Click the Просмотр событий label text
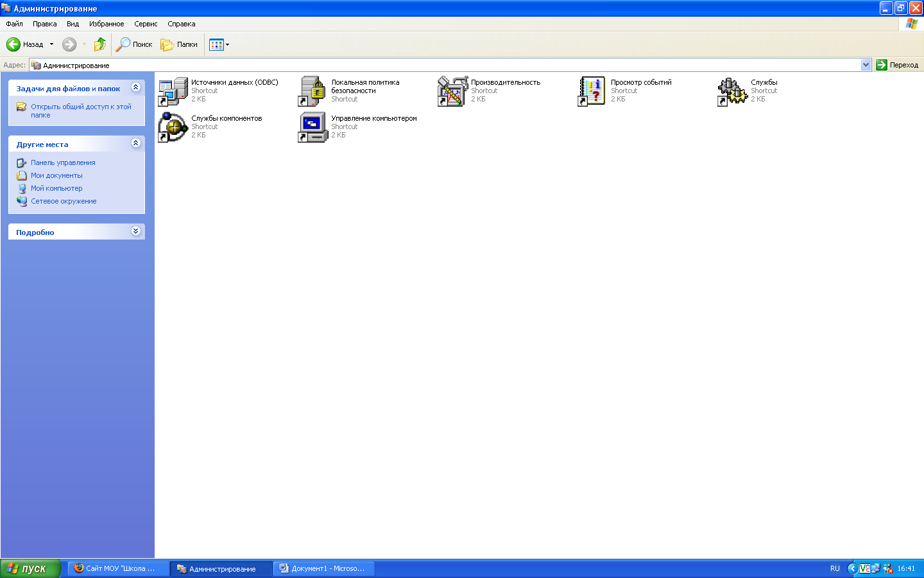Image resolution: width=924 pixels, height=578 pixels. click(641, 82)
